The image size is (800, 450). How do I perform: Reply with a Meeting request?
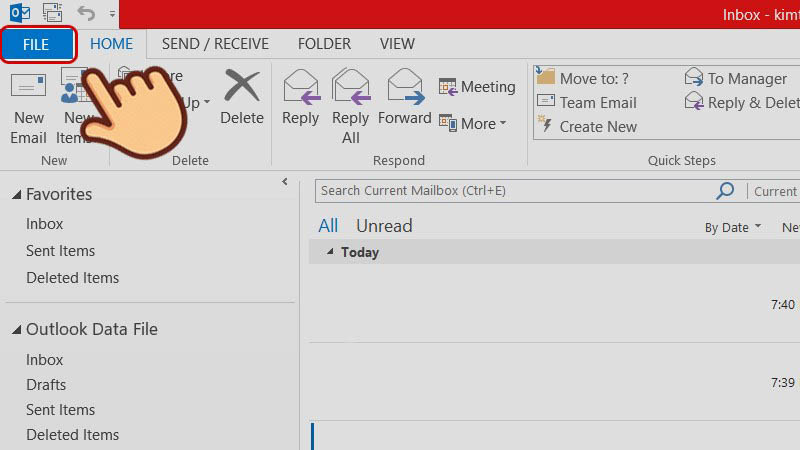pyautogui.click(x=477, y=87)
